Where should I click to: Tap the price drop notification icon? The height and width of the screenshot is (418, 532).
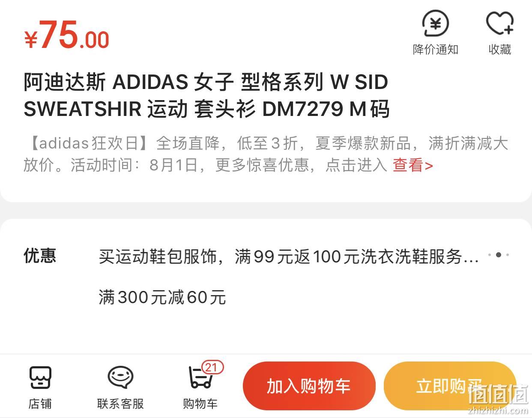point(435,23)
